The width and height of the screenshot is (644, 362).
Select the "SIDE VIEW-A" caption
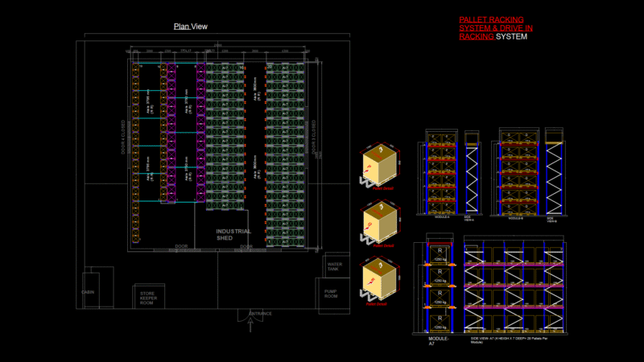click(x=469, y=218)
